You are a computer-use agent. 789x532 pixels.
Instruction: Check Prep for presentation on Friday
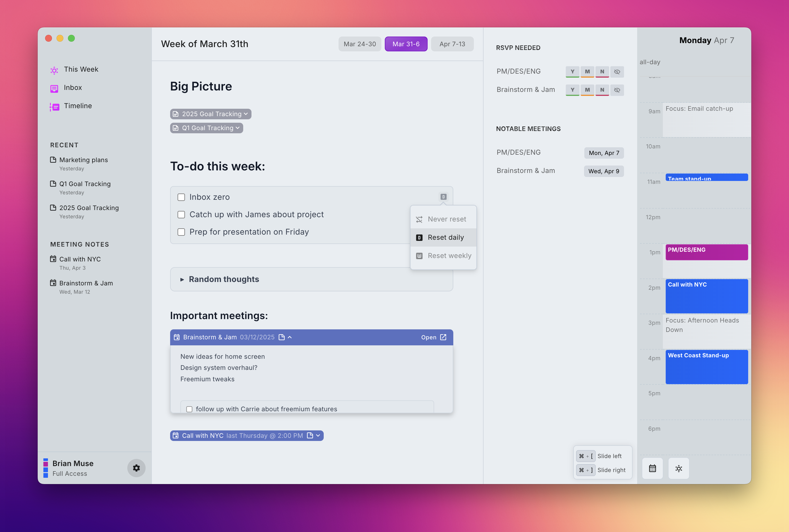point(181,232)
